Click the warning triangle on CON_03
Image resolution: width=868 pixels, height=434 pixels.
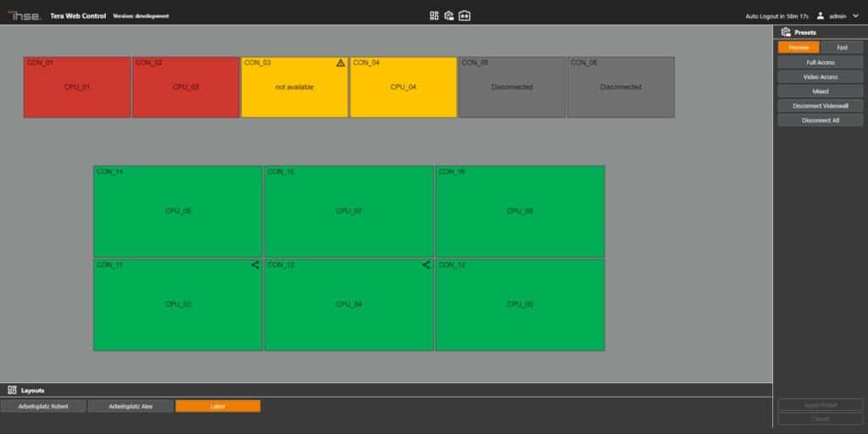click(x=340, y=63)
